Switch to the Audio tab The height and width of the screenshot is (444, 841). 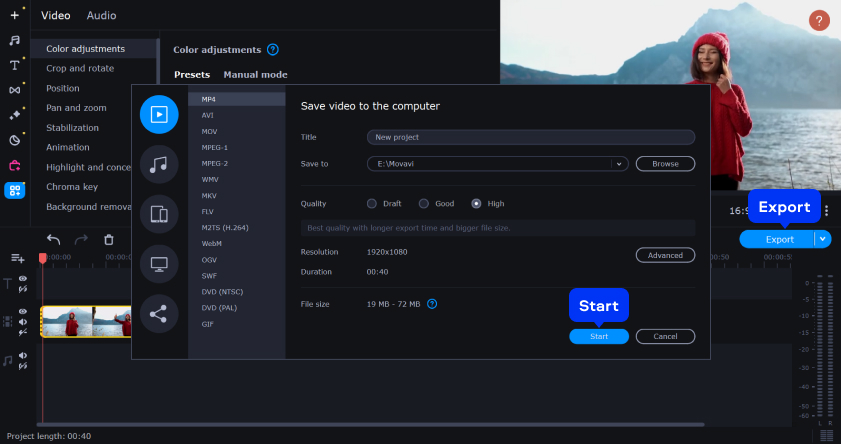(x=101, y=16)
